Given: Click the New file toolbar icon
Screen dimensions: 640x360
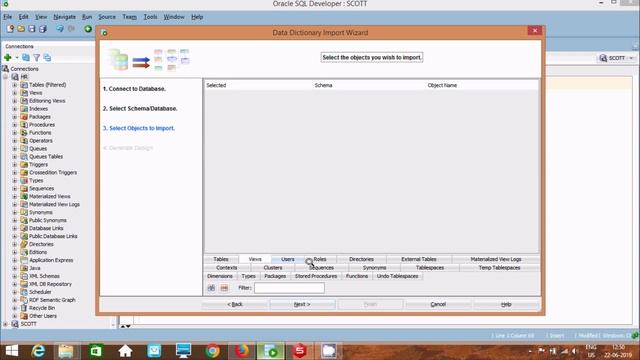Looking at the screenshot, I should pos(10,29).
